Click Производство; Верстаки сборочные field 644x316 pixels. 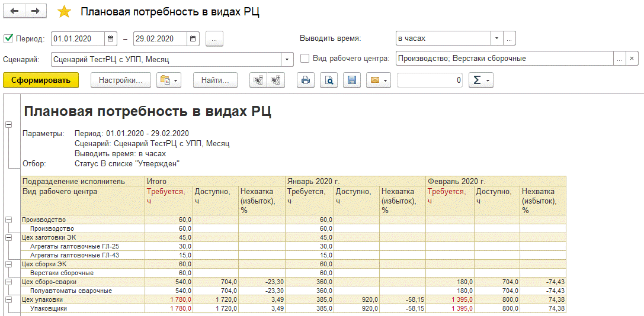505,59
